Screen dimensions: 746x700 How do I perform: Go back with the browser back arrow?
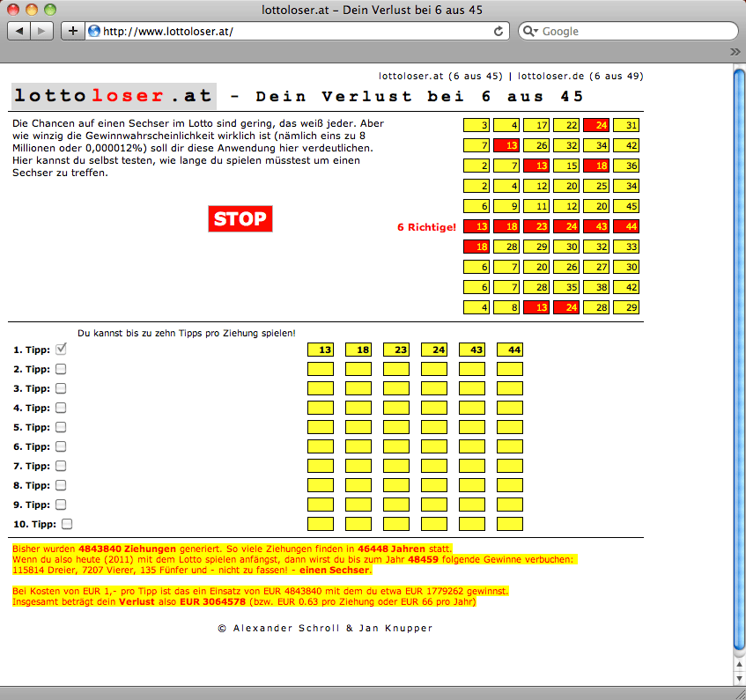click(x=19, y=32)
